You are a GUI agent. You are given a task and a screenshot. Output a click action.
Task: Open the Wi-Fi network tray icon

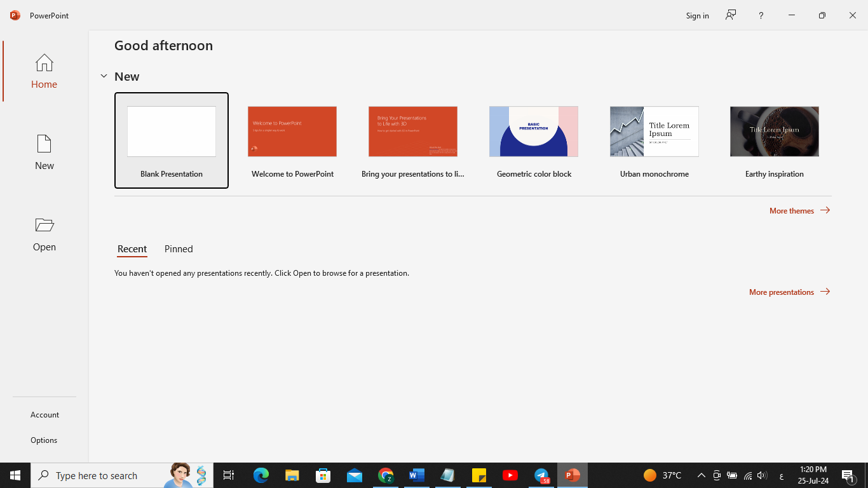[748, 475]
